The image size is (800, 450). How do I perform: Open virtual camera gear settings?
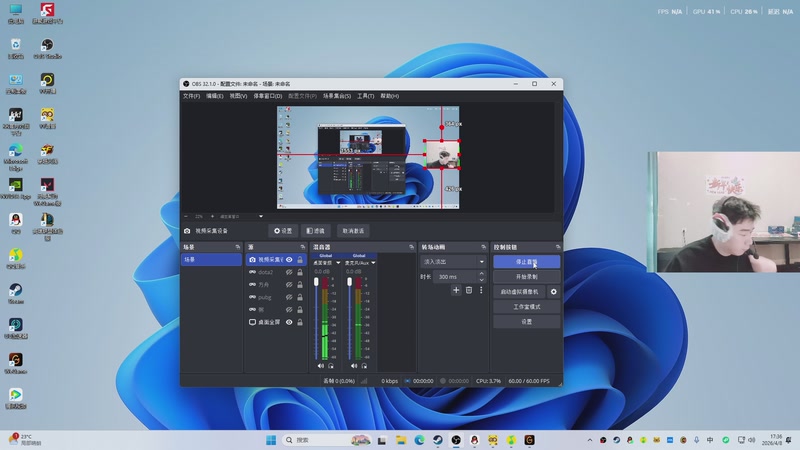[x=554, y=292]
